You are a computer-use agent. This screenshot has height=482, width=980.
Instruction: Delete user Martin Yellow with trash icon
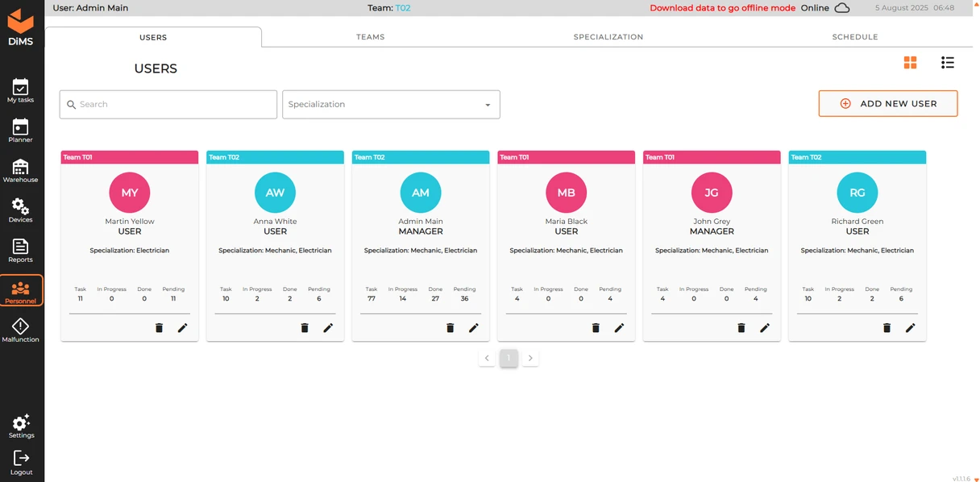[x=159, y=328]
